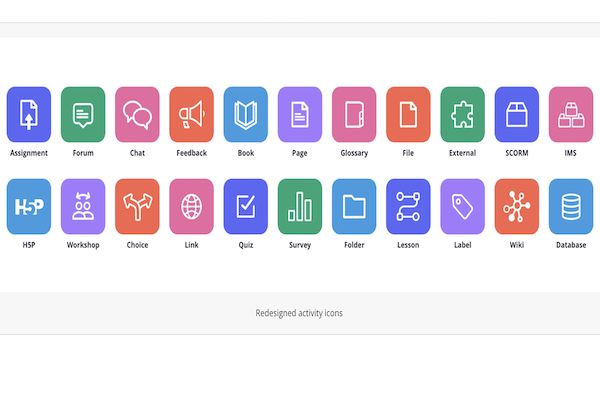Click the 'Wiki' text label
Viewport: 600px width, 400px height.
(x=517, y=245)
